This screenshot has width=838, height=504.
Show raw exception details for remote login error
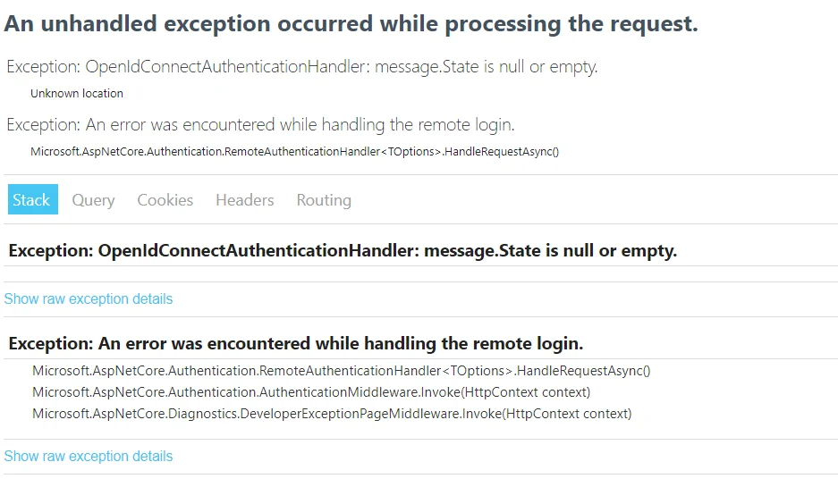click(x=89, y=457)
